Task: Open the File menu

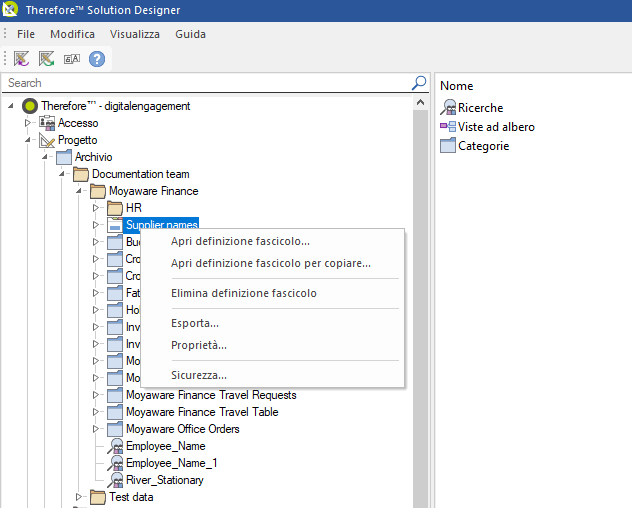Action: (x=26, y=34)
